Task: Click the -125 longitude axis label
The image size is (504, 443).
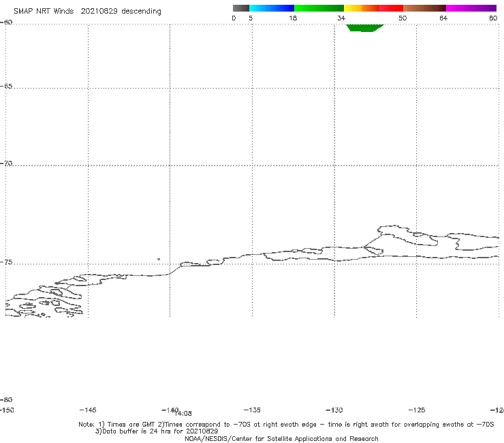Action: pyautogui.click(x=417, y=410)
